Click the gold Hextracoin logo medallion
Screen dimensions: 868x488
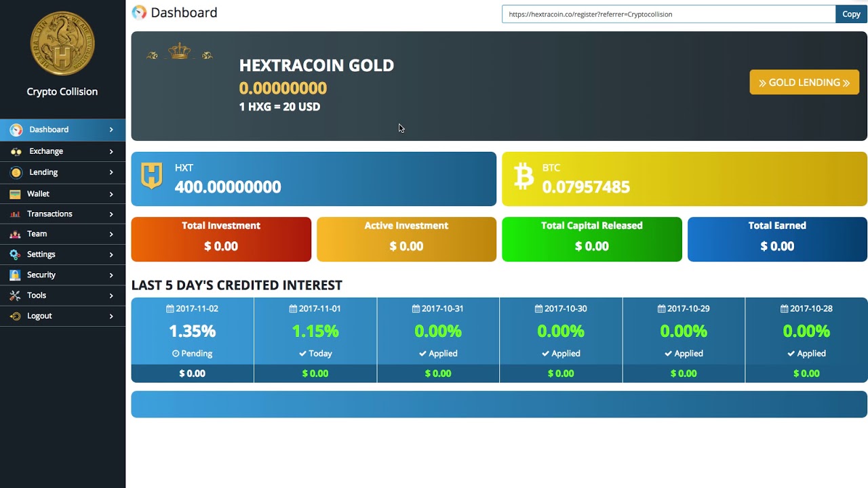(x=62, y=43)
